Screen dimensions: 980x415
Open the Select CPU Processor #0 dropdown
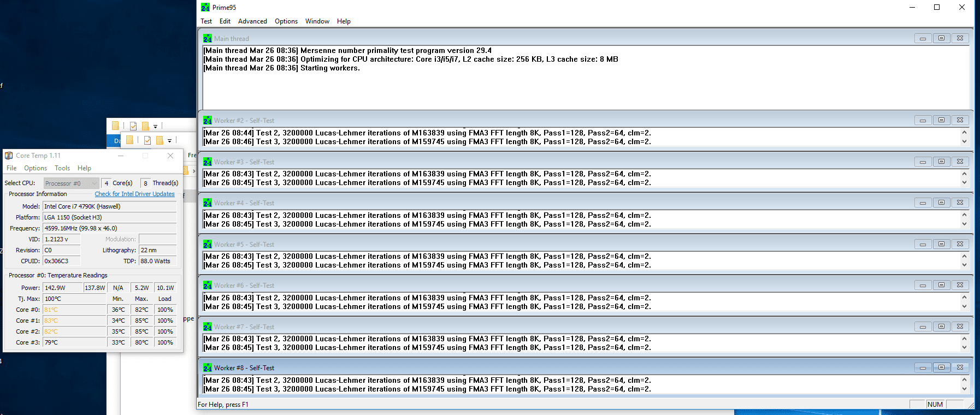pos(71,183)
